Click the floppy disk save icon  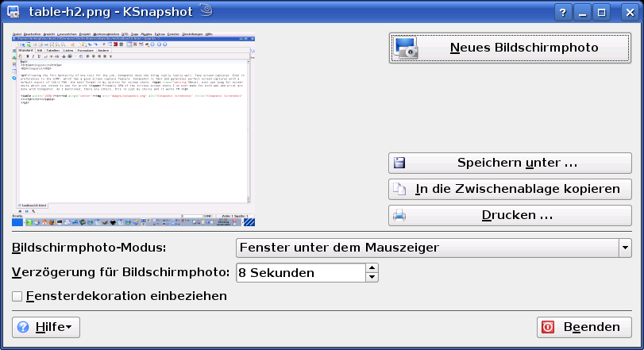pos(400,163)
